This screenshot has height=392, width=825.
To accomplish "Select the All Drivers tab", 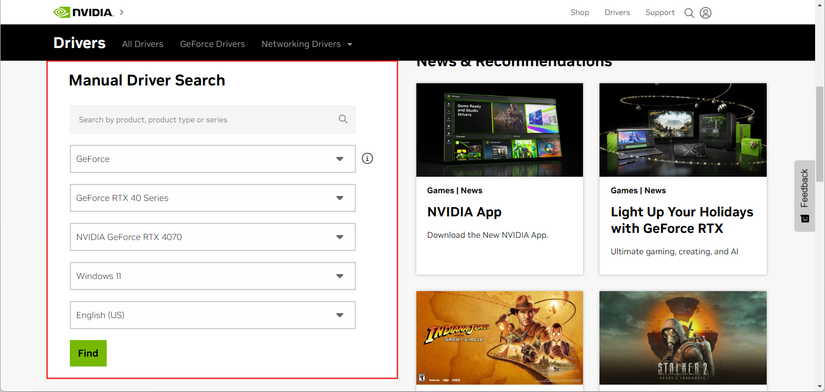I will pyautogui.click(x=143, y=44).
